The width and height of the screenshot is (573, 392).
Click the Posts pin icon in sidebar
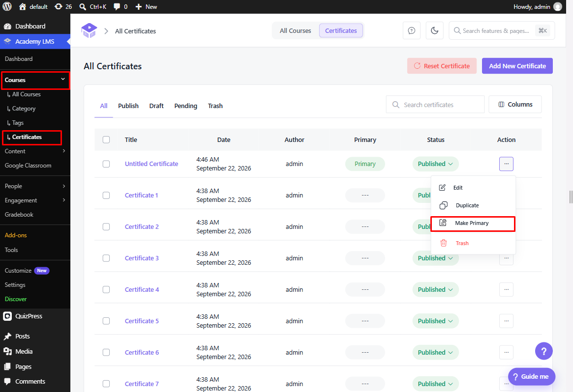coord(7,336)
